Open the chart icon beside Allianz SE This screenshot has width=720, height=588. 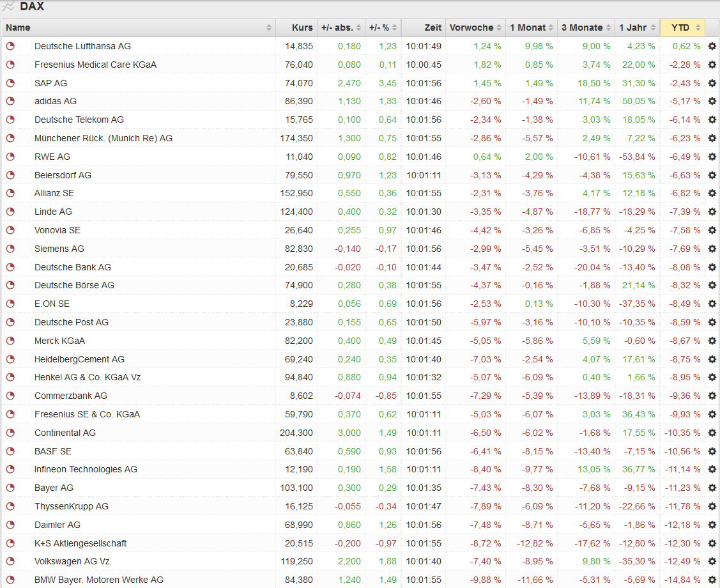point(10,194)
